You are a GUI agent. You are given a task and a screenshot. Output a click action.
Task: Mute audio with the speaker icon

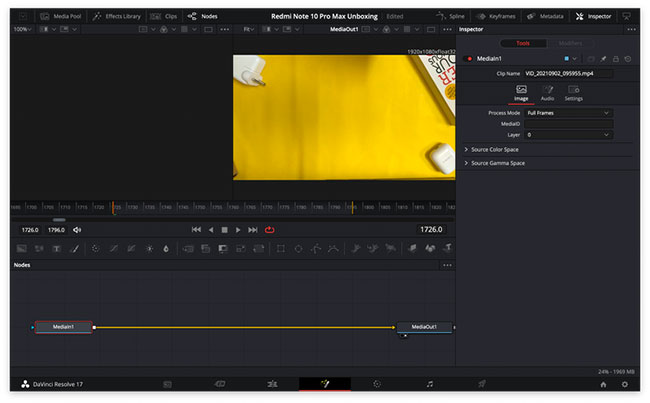(x=77, y=230)
